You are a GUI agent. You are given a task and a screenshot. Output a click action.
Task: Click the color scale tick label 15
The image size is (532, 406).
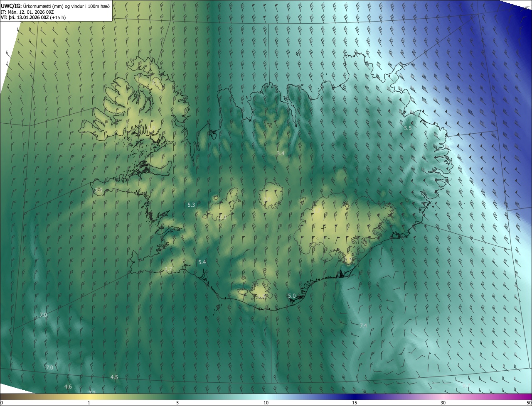(355, 403)
